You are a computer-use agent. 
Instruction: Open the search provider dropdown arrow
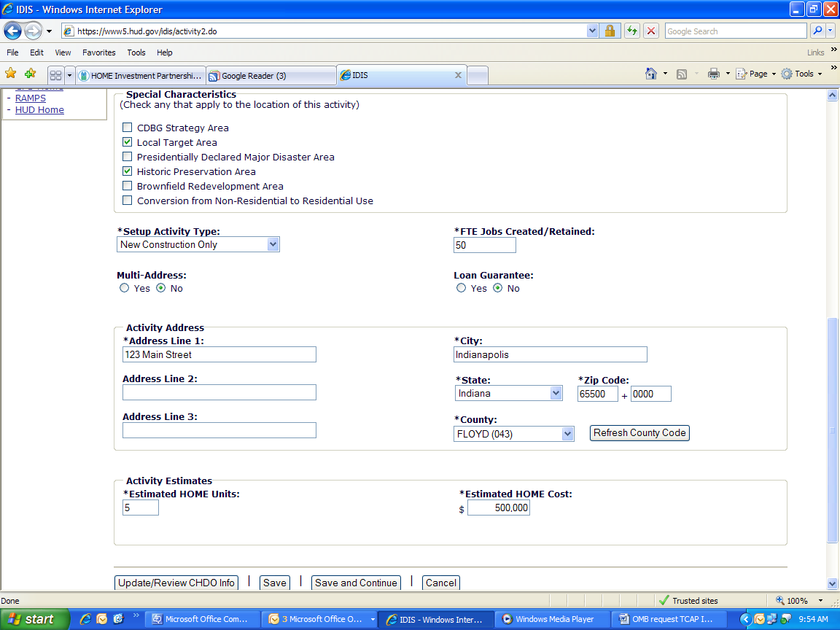pyautogui.click(x=831, y=31)
